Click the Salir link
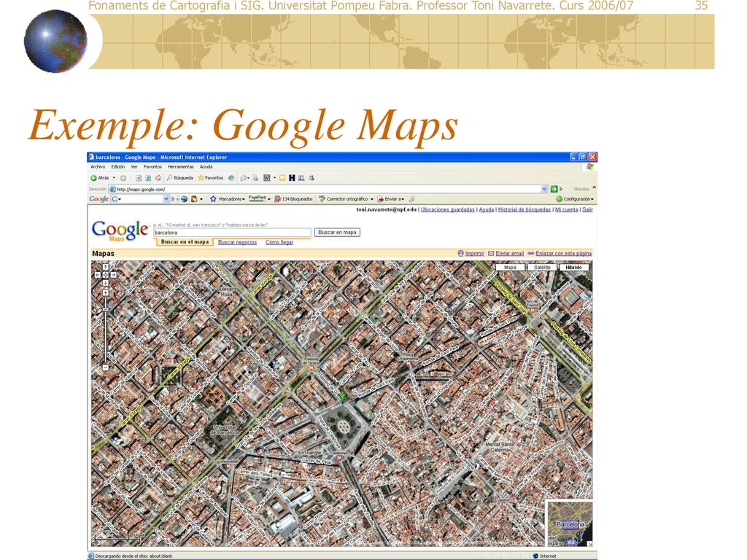Screen dimensions: 747x560 [x=587, y=209]
